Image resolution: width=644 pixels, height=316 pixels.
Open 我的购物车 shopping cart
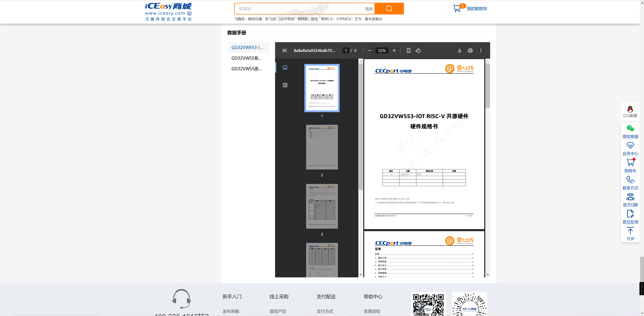[x=470, y=9]
